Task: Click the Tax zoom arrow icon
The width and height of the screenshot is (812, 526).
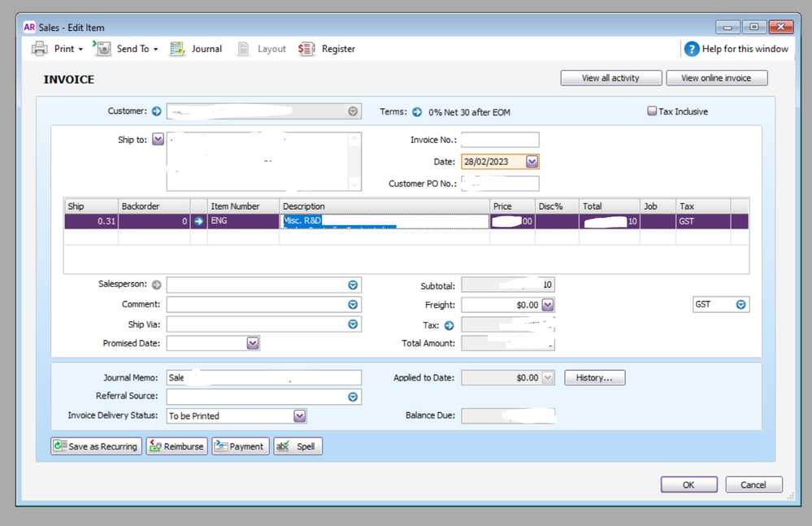Action: click(449, 325)
